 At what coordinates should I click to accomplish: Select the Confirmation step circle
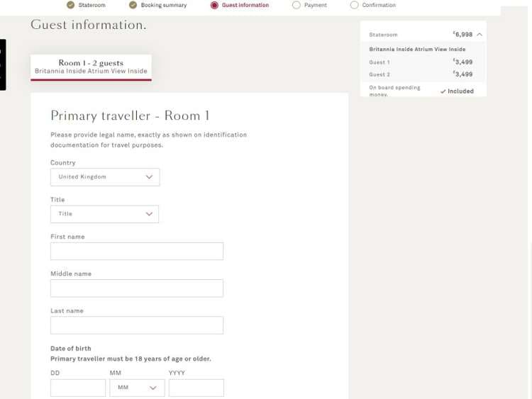click(x=355, y=5)
